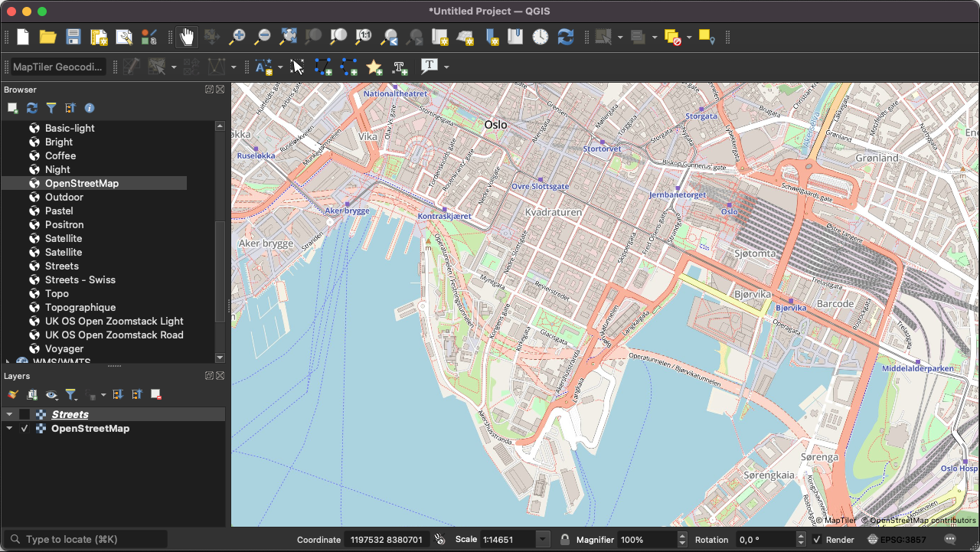
Task: Show spatial bookmarks with the book icon
Action: point(515,37)
